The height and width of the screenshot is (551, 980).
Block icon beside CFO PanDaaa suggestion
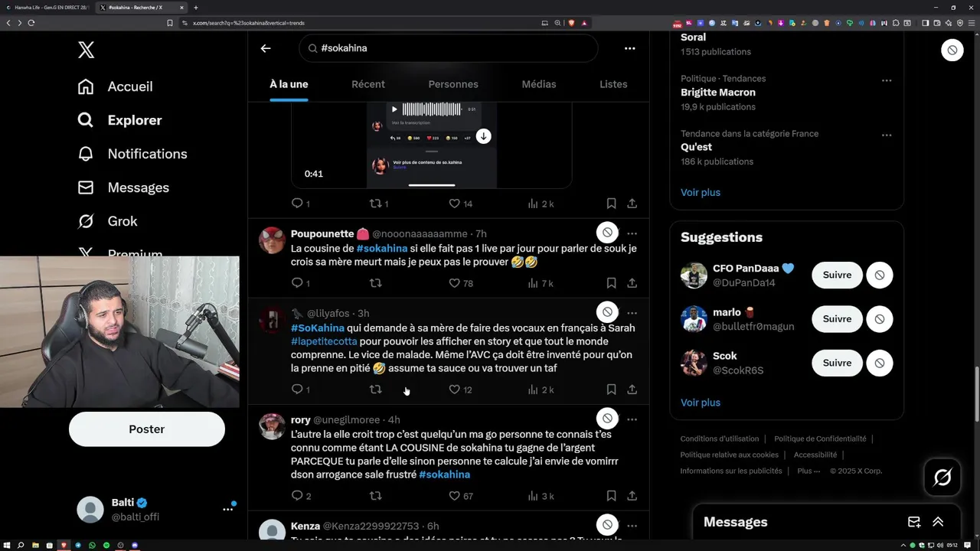pyautogui.click(x=880, y=275)
